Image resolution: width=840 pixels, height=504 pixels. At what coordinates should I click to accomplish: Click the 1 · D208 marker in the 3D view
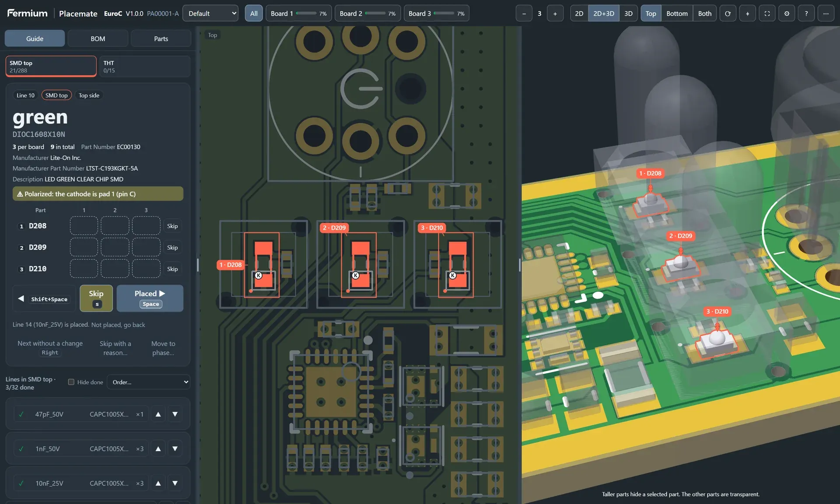coord(650,173)
